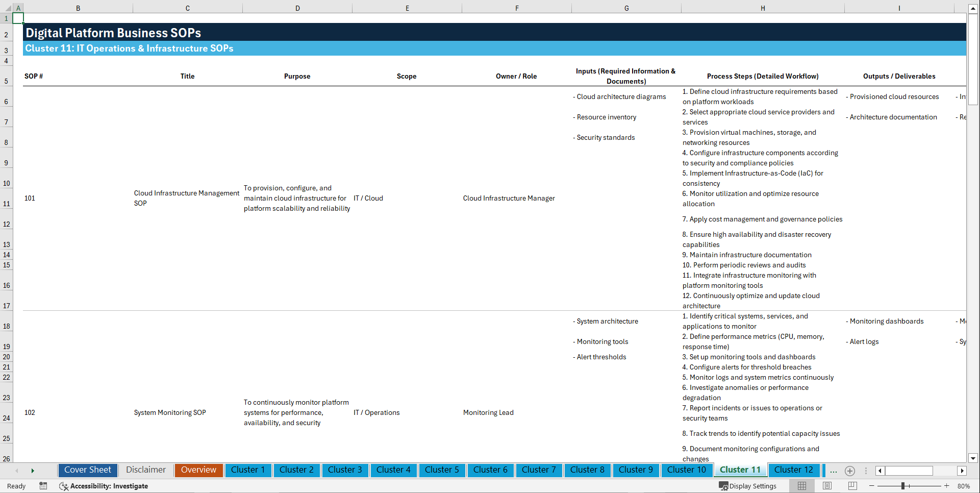
Task: Switch to the Disclaimer sheet tab
Action: tap(145, 470)
